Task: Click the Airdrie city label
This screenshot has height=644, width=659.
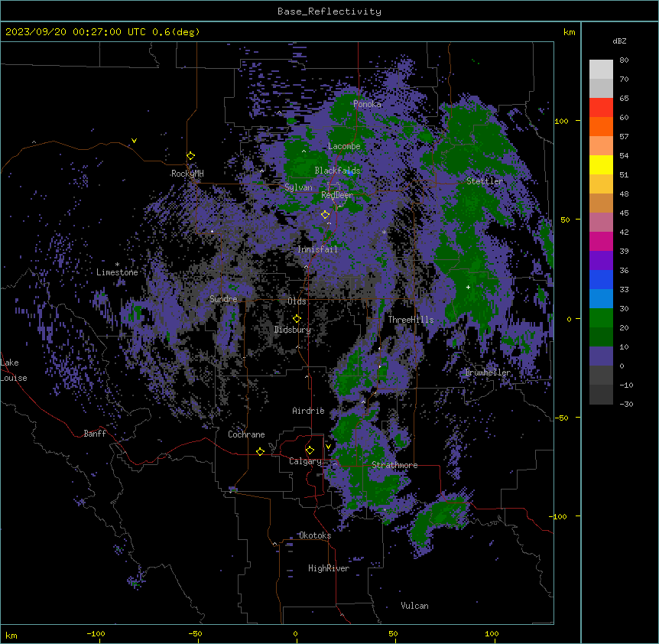Action: (308, 411)
